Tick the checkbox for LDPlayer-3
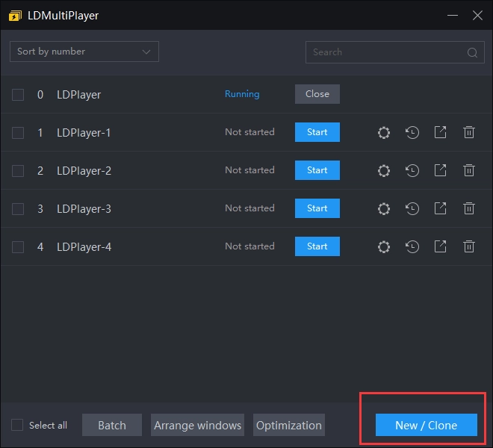Image resolution: width=493 pixels, height=448 pixels. (x=18, y=209)
